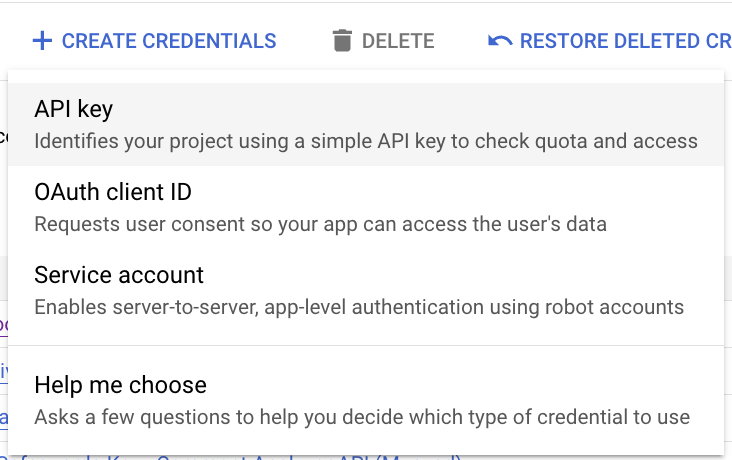Click the trash can icon
The image size is (732, 460).
pyautogui.click(x=342, y=41)
